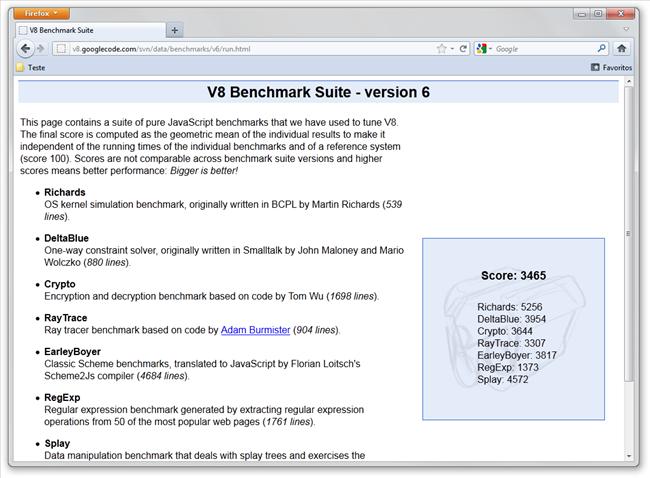This screenshot has height=478, width=650.
Task: Click the bold 'Richards' list heading
Action: pos(65,192)
